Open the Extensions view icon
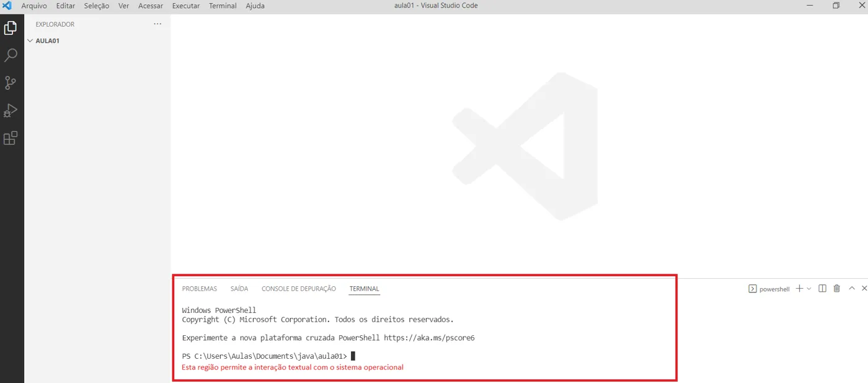 (x=11, y=138)
